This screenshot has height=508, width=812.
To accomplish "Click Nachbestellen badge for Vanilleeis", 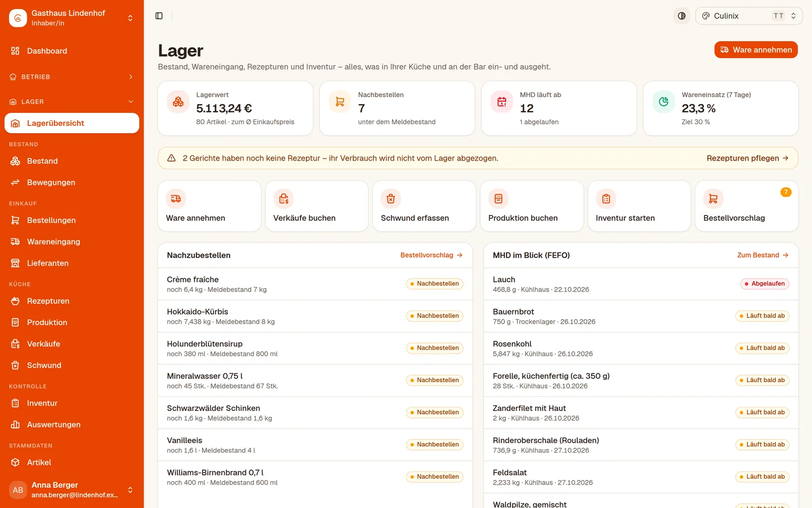I will point(434,444).
